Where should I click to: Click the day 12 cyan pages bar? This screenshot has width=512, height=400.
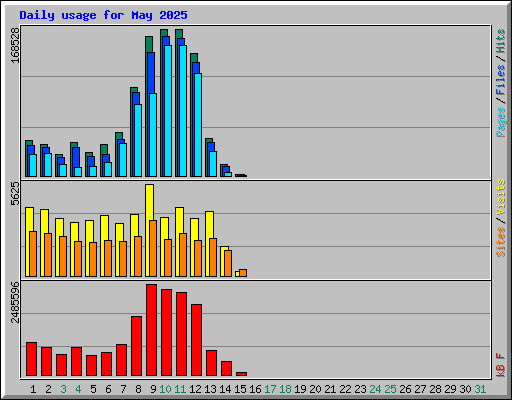tap(198, 125)
